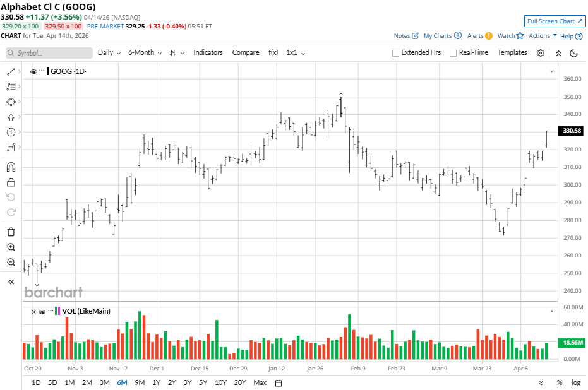Select the 1Y time range tab
The width and height of the screenshot is (588, 390).
[x=155, y=382]
